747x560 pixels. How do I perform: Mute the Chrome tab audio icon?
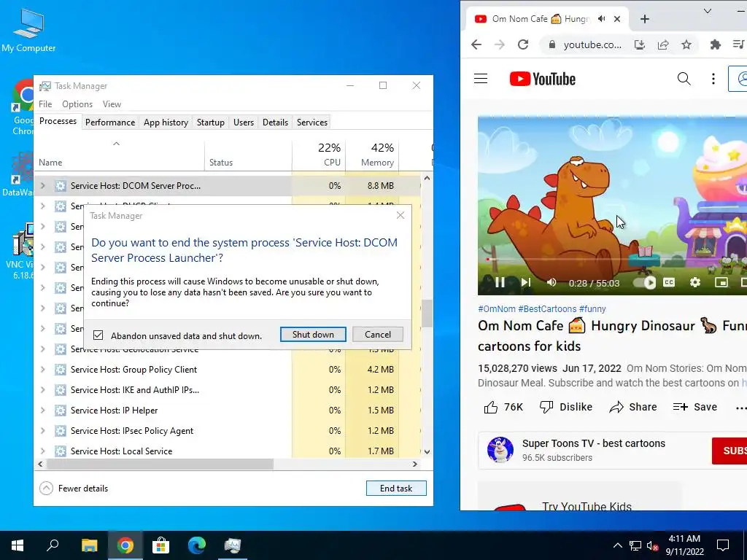tap(602, 18)
